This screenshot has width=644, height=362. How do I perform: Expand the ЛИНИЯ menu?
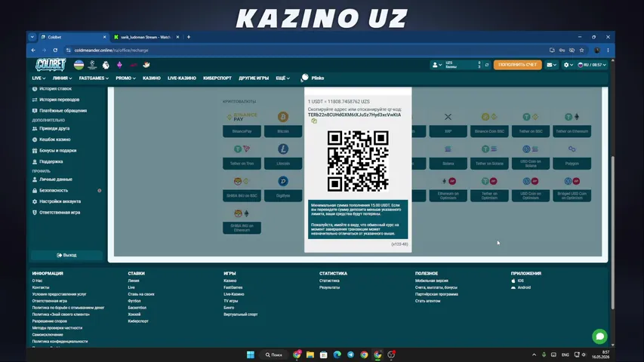[62, 78]
